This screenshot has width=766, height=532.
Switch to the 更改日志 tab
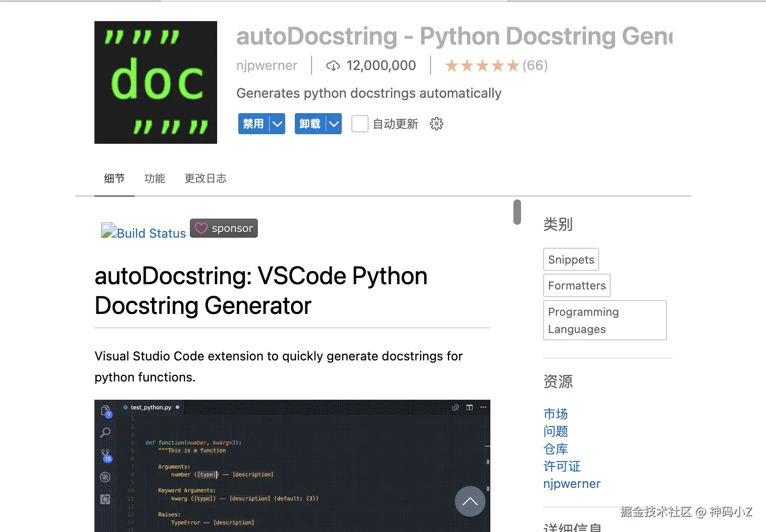pos(205,178)
